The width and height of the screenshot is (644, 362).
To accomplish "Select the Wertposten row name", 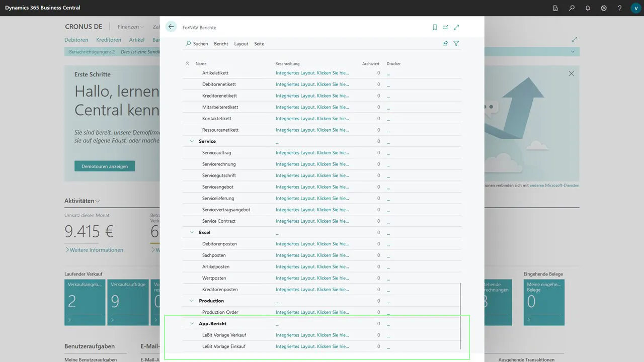I will point(214,278).
